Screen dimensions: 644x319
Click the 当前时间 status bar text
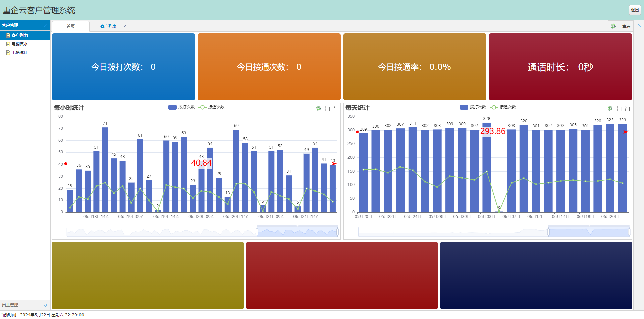pos(42,315)
